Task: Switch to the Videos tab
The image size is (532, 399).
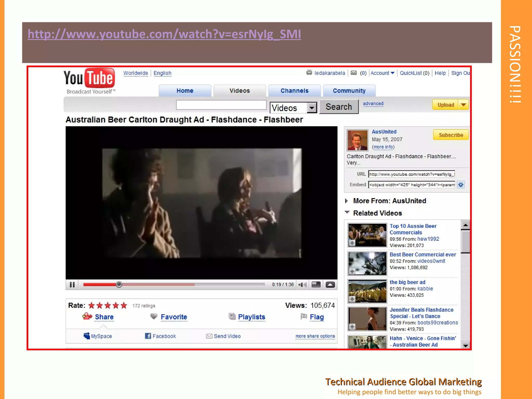Action: 240,91
